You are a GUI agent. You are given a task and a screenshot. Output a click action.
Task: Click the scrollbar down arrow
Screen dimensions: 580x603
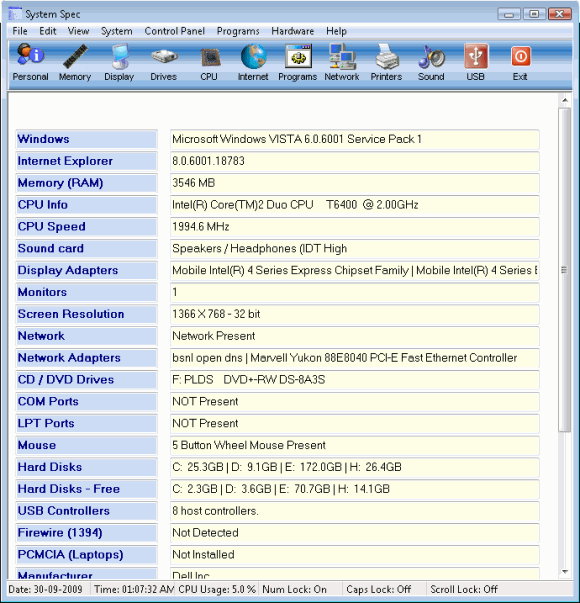coord(565,571)
